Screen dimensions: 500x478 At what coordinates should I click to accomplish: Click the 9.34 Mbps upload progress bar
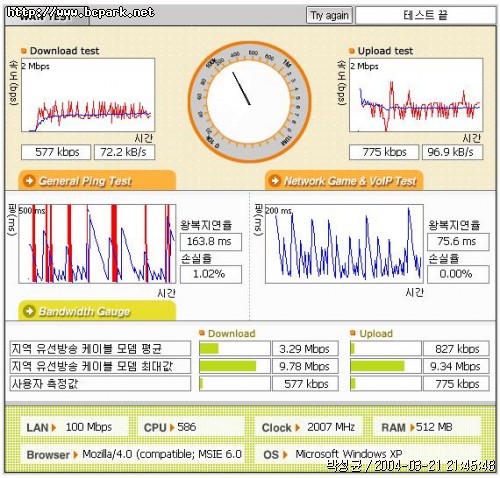coord(386,366)
